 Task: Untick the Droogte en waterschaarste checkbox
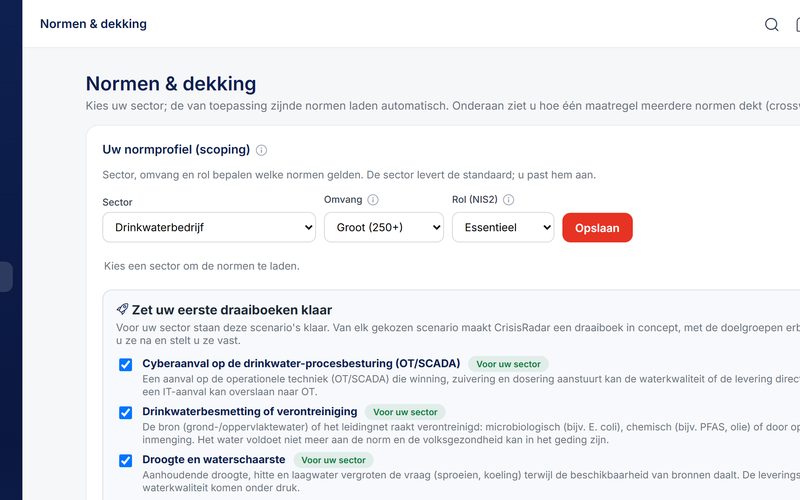coord(126,460)
